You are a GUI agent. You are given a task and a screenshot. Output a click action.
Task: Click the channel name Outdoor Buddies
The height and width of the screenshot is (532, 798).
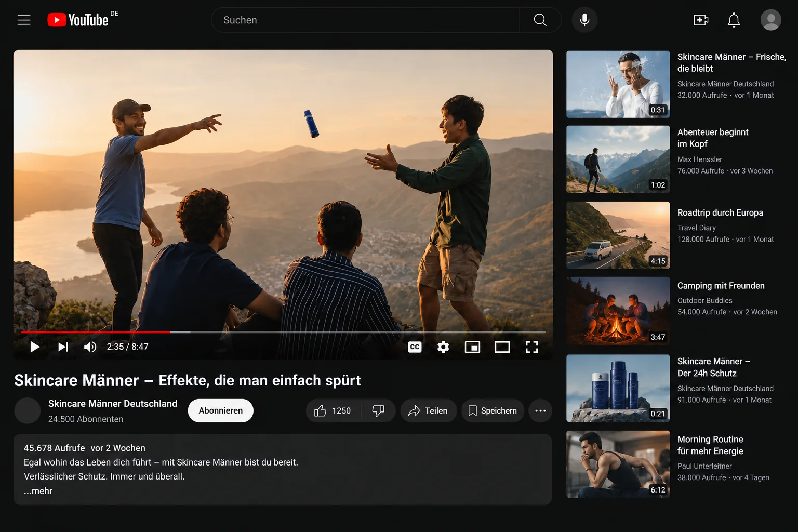(x=705, y=300)
